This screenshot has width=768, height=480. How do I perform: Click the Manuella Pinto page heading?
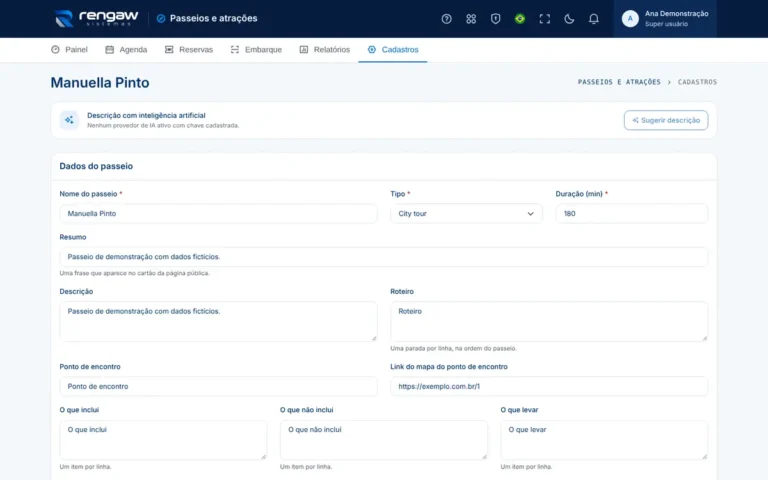(x=100, y=83)
